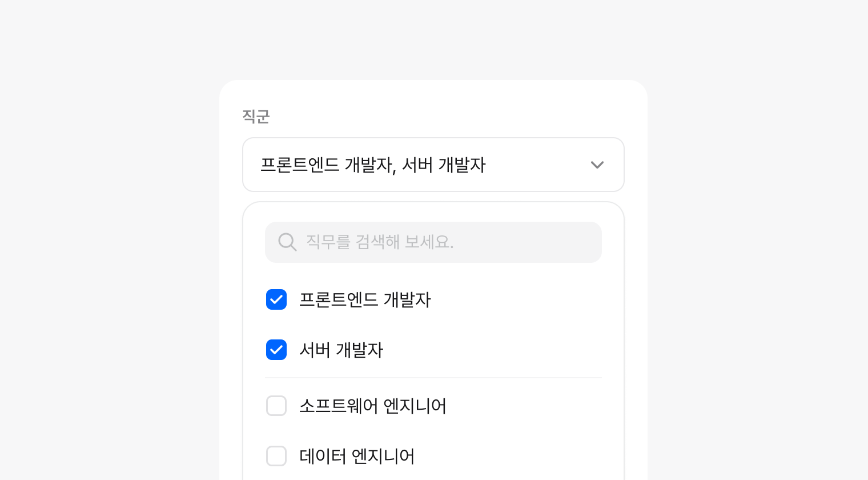Choose the 데이터 엔지니어 option text
The height and width of the screenshot is (480, 868).
click(357, 456)
